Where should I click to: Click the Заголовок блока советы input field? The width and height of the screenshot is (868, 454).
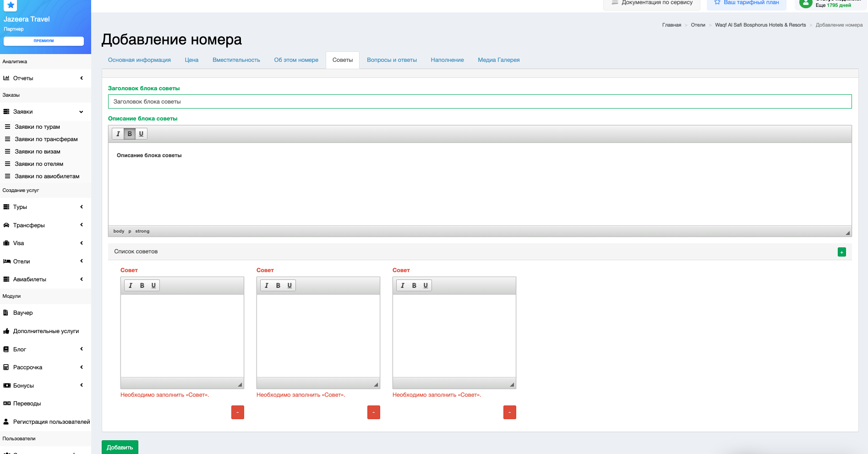[x=480, y=102]
